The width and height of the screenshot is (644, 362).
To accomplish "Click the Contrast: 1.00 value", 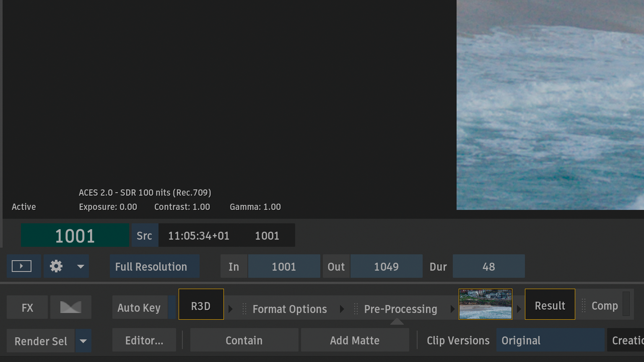I will pyautogui.click(x=182, y=207).
